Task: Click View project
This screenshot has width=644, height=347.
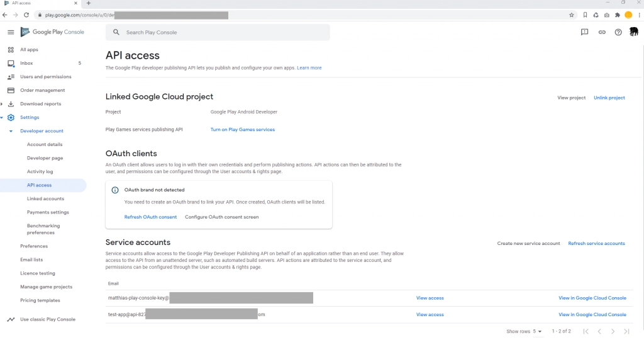Action: click(x=571, y=98)
